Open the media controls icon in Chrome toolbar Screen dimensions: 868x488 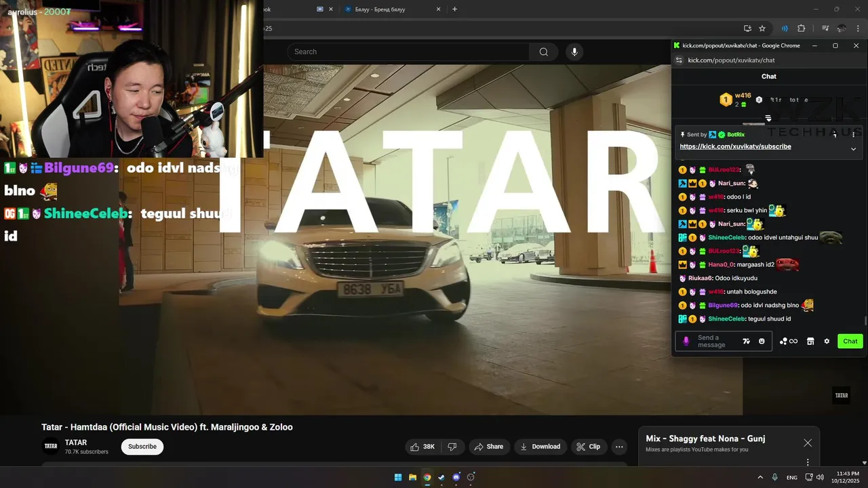click(825, 28)
